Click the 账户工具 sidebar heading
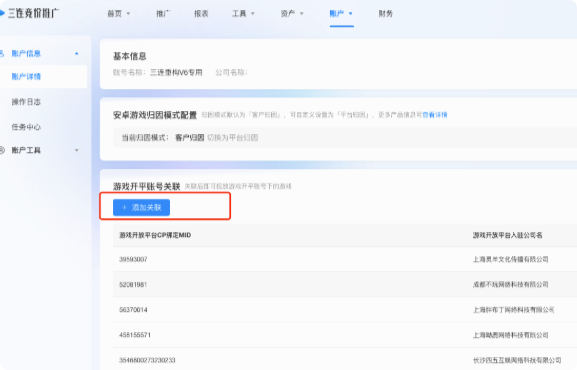577x370 pixels. click(x=26, y=150)
